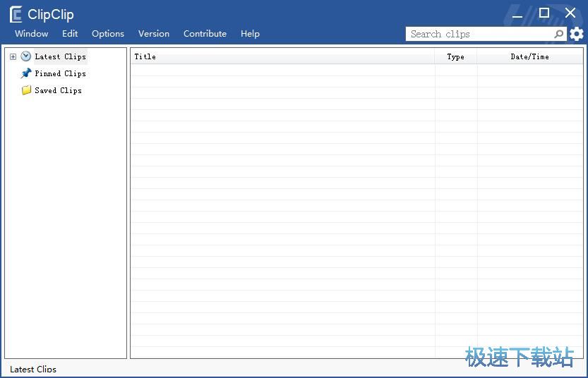This screenshot has height=378, width=588.
Task: Click the Saved Clips folder icon
Action: click(26, 90)
